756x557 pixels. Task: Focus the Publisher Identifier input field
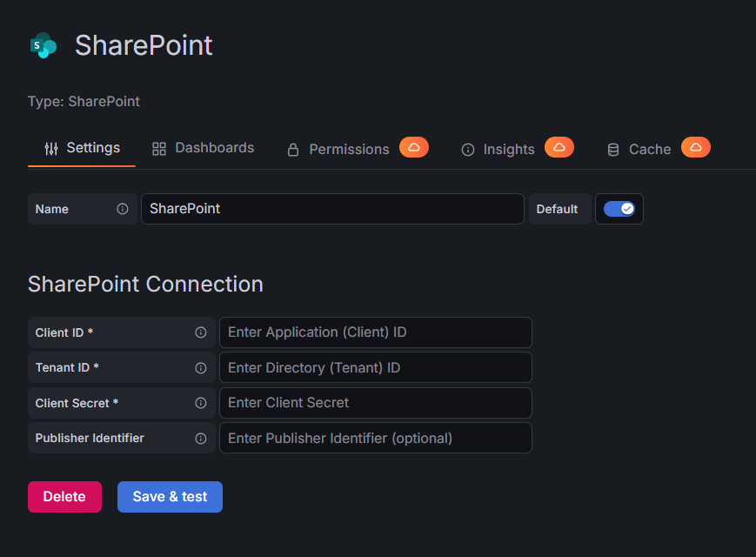coord(376,438)
